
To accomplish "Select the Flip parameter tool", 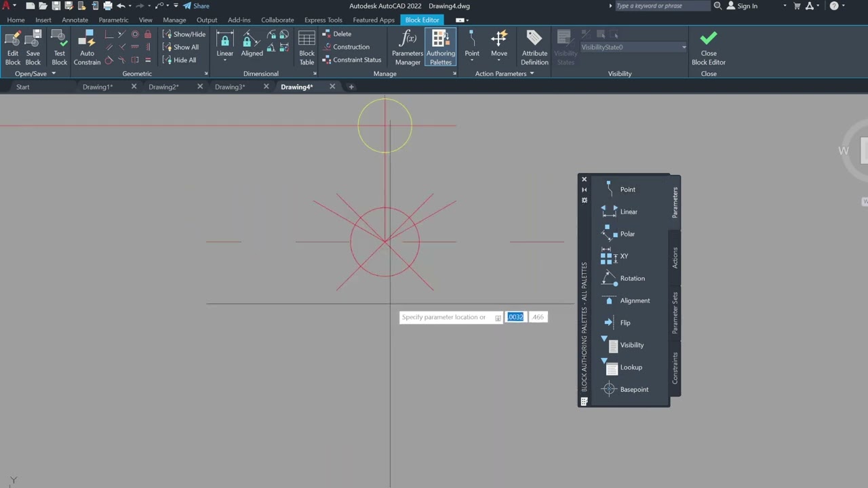I will pos(616,323).
